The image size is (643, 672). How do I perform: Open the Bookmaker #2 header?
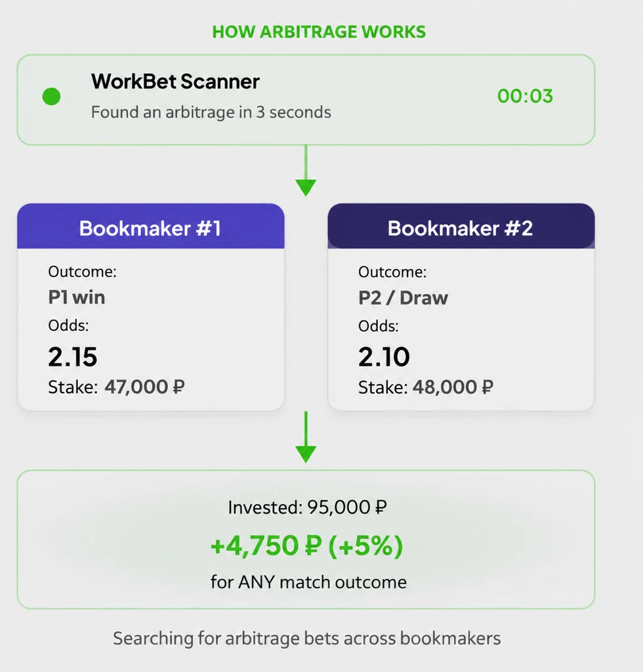[x=461, y=226]
